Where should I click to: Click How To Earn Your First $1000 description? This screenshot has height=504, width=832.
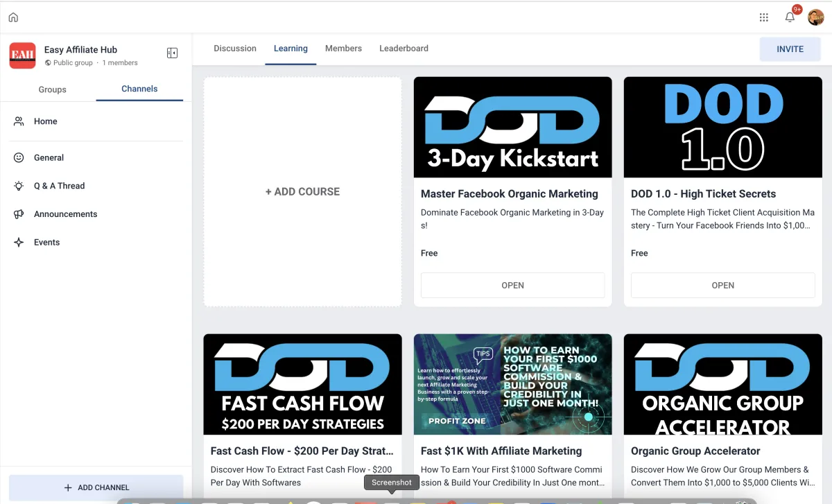coord(512,476)
